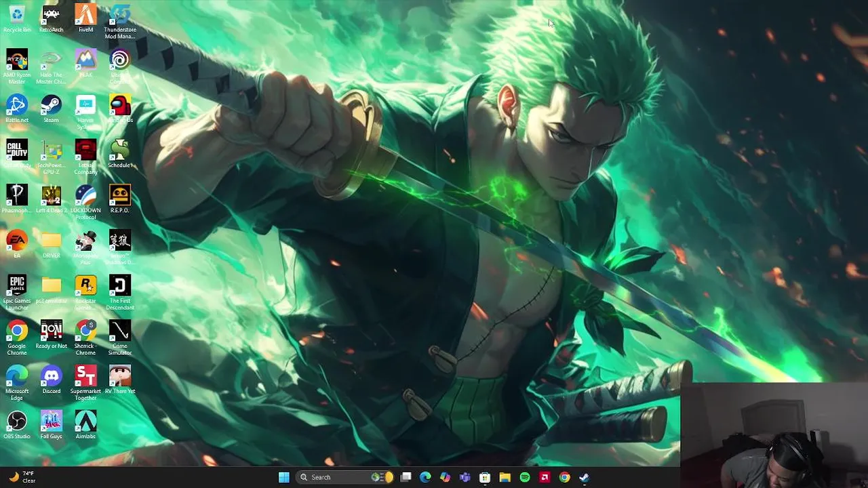Open the Call of Duty shortcut
The height and width of the screenshot is (488, 868).
coord(17,154)
